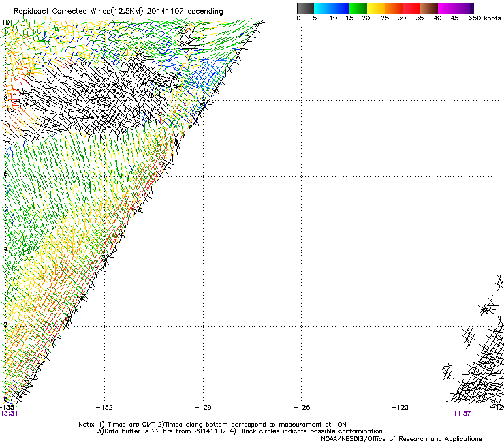Click the longitude label -132

click(104, 408)
